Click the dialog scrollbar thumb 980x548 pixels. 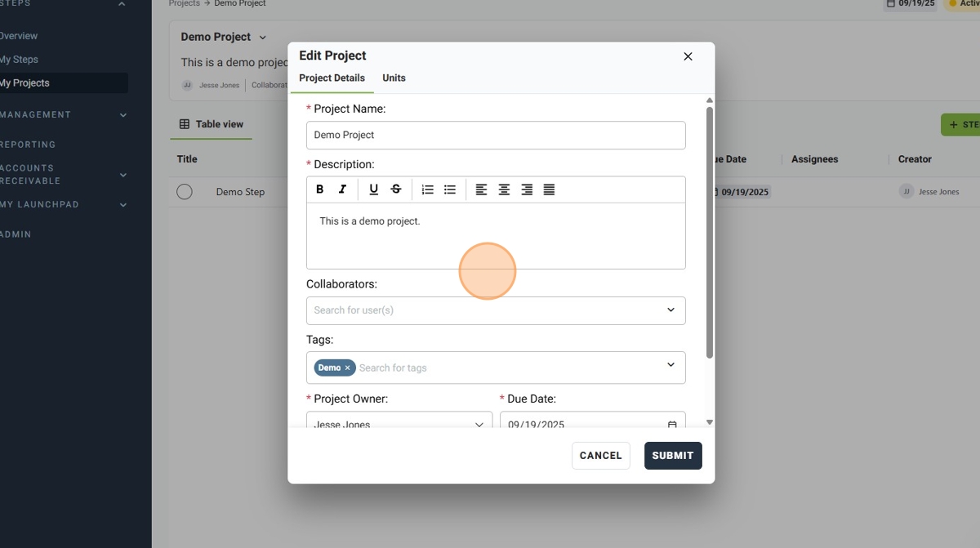[x=709, y=233]
